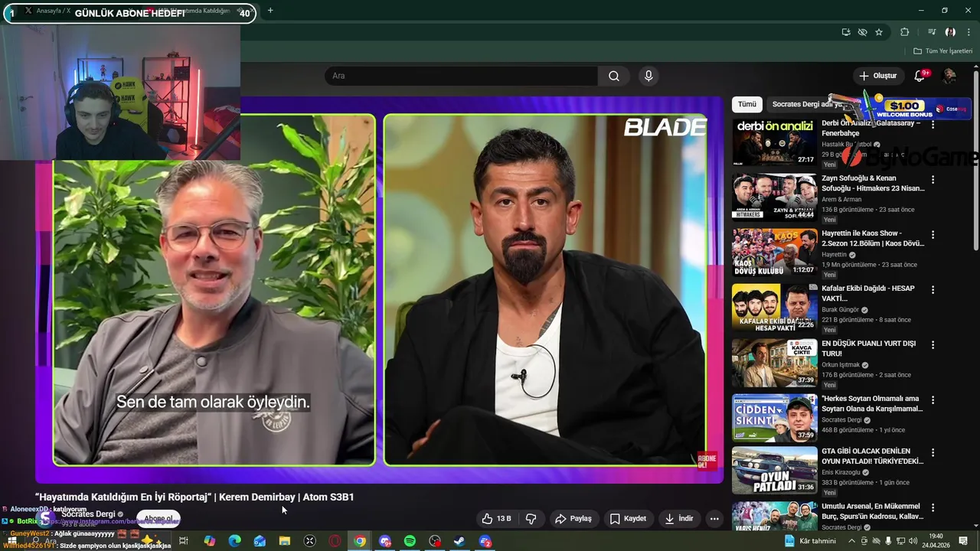
Task: Select the Tümü filter chip
Action: (x=747, y=104)
